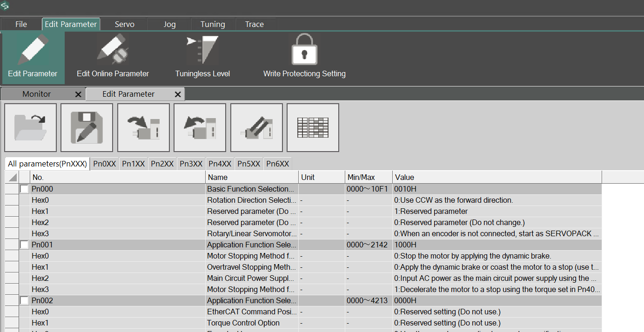
Task: Tick the checkbox for Pn001
Action: 24,245
